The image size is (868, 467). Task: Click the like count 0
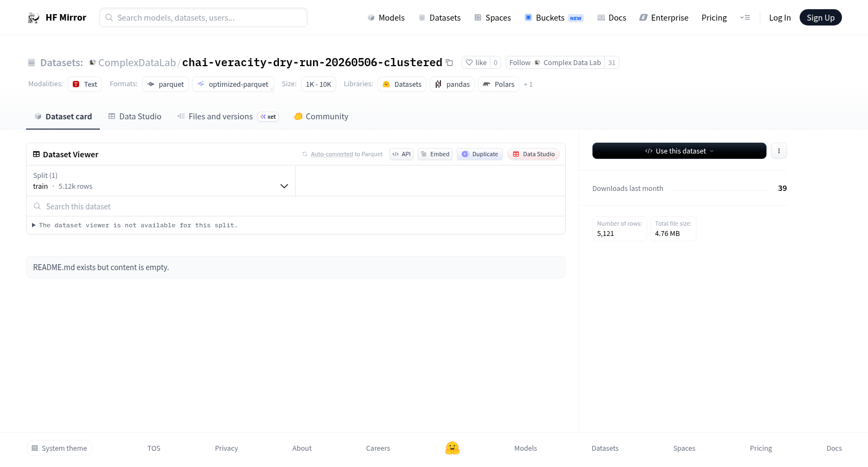495,62
